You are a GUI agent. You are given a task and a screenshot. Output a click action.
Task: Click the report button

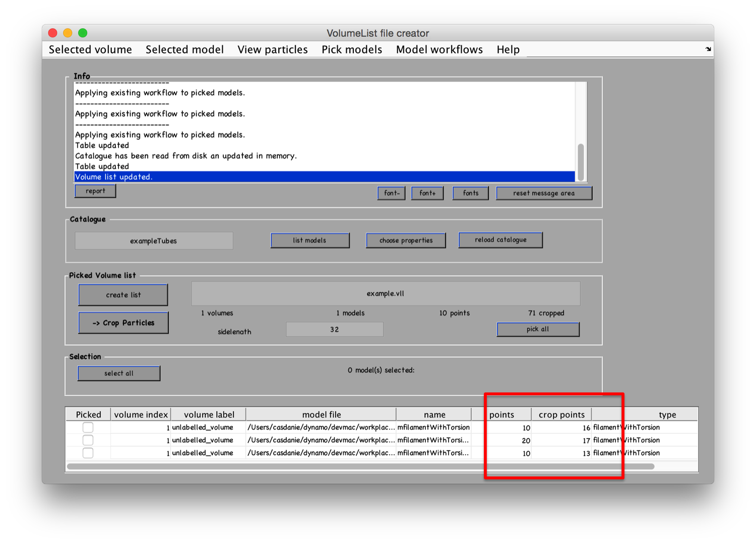tap(95, 191)
